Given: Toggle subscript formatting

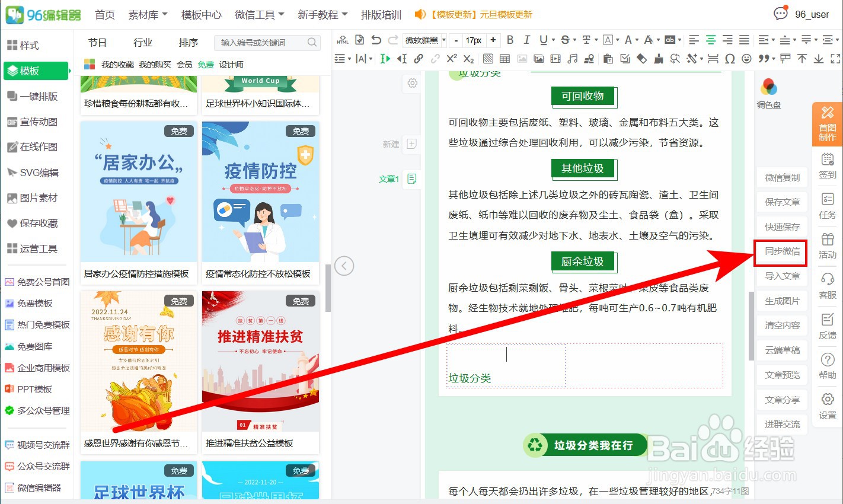Looking at the screenshot, I should pyautogui.click(x=468, y=59).
